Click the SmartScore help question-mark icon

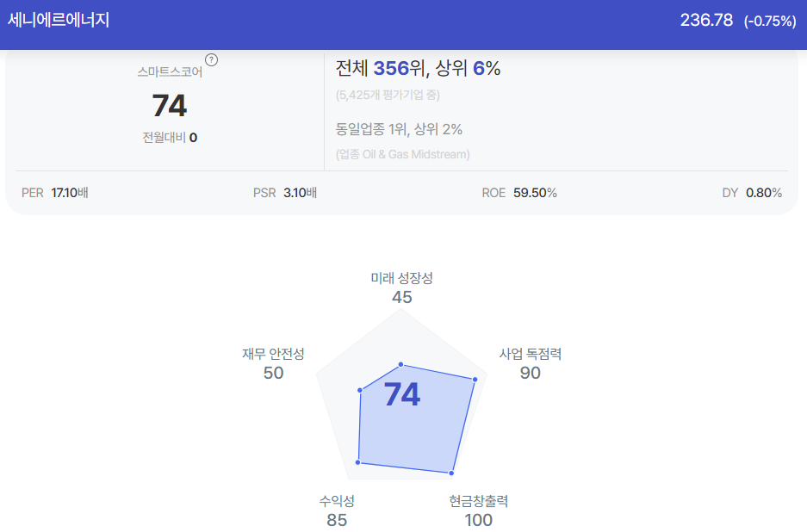pyautogui.click(x=211, y=59)
